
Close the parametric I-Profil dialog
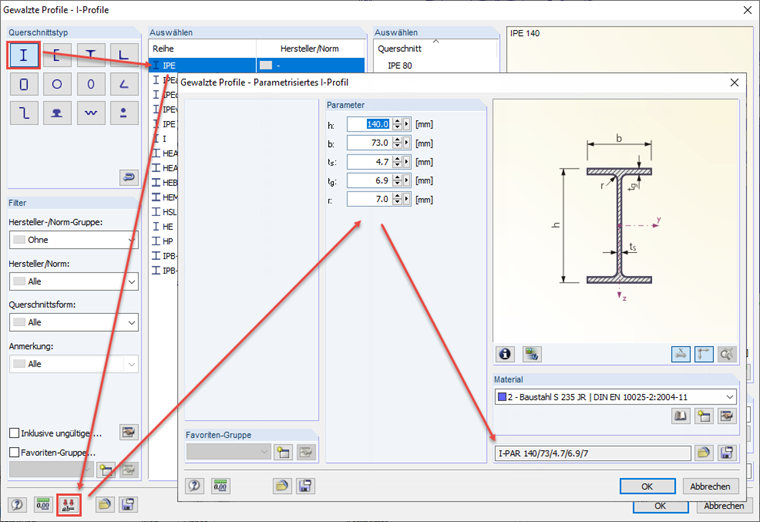click(734, 83)
